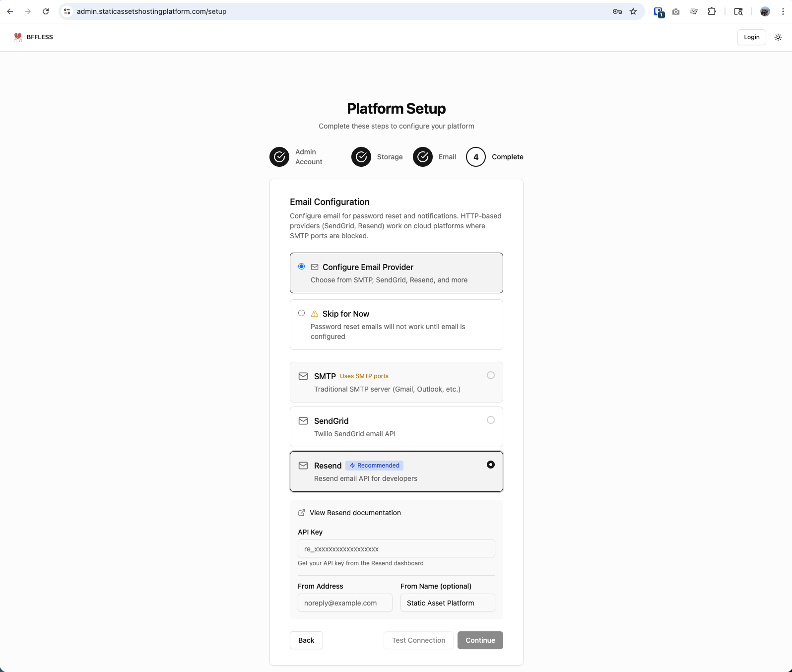Bookmark this page with the star icon
The height and width of the screenshot is (672, 792).
[633, 11]
